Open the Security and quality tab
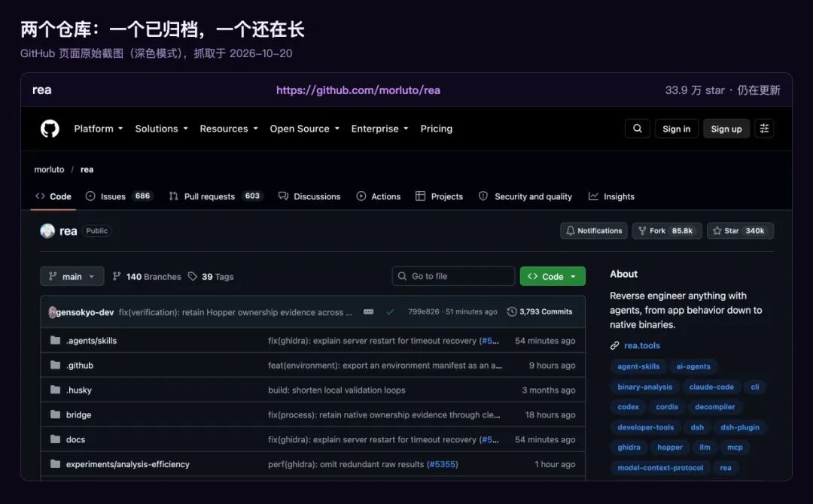This screenshot has width=813, height=504. (525, 196)
